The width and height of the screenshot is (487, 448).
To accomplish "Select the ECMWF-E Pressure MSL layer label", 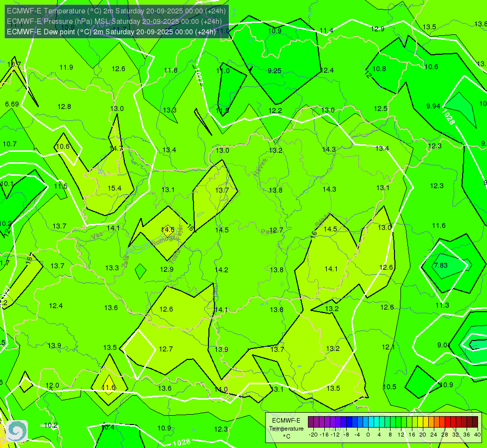I will 114,21.
